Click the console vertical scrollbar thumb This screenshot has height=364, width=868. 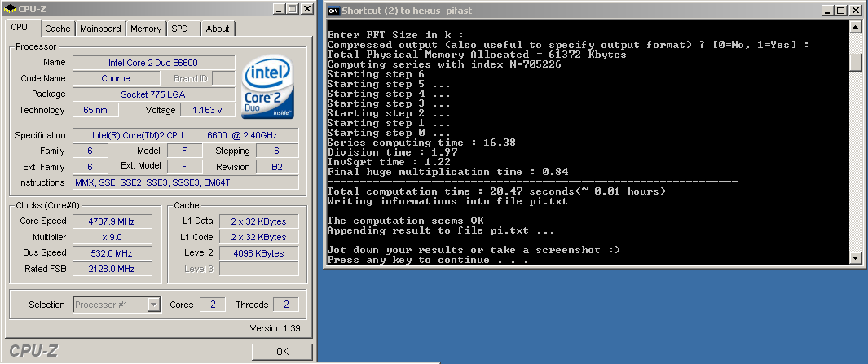855,63
